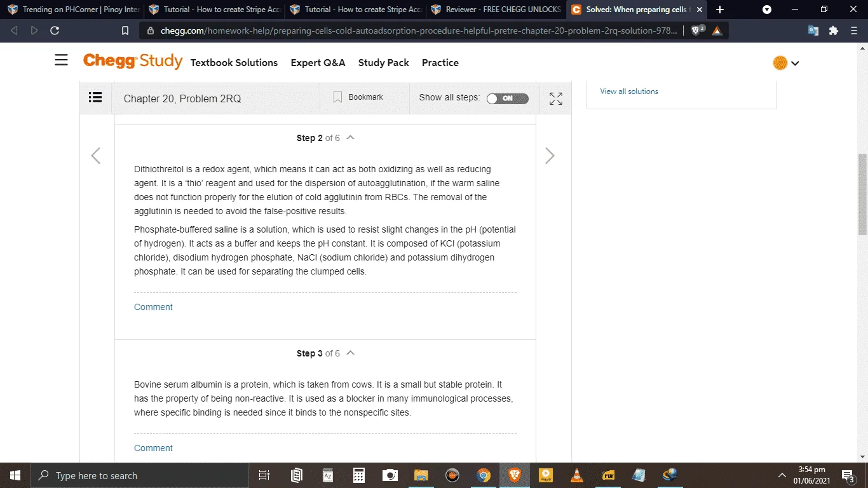This screenshot has width=868, height=488.
Task: Open Practice menu
Action: (440, 62)
